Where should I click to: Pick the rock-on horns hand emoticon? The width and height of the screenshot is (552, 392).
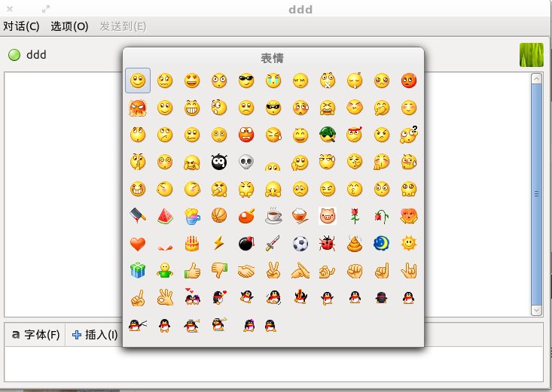(x=409, y=271)
